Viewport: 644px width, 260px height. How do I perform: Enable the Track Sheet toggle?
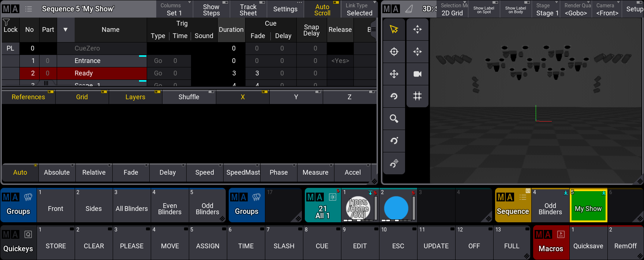248,10
